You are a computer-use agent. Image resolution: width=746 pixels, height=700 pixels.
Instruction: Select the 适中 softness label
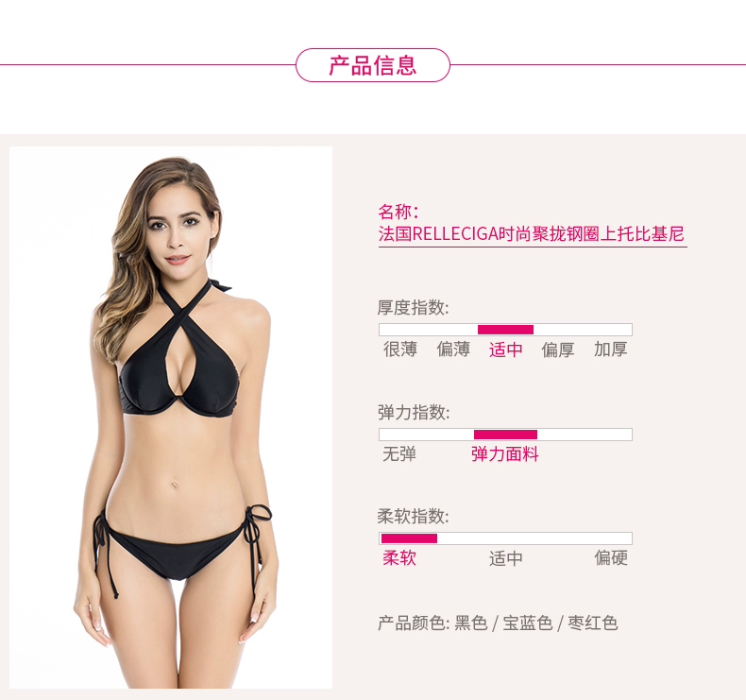506,558
